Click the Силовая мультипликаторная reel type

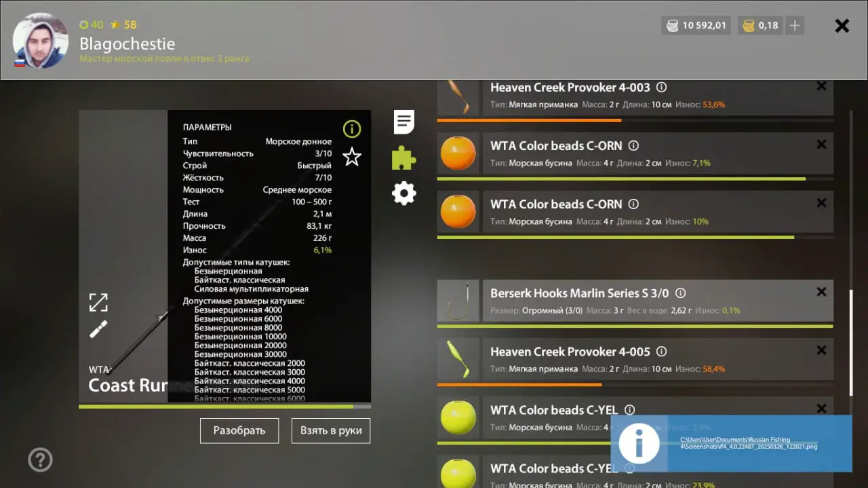pos(251,289)
